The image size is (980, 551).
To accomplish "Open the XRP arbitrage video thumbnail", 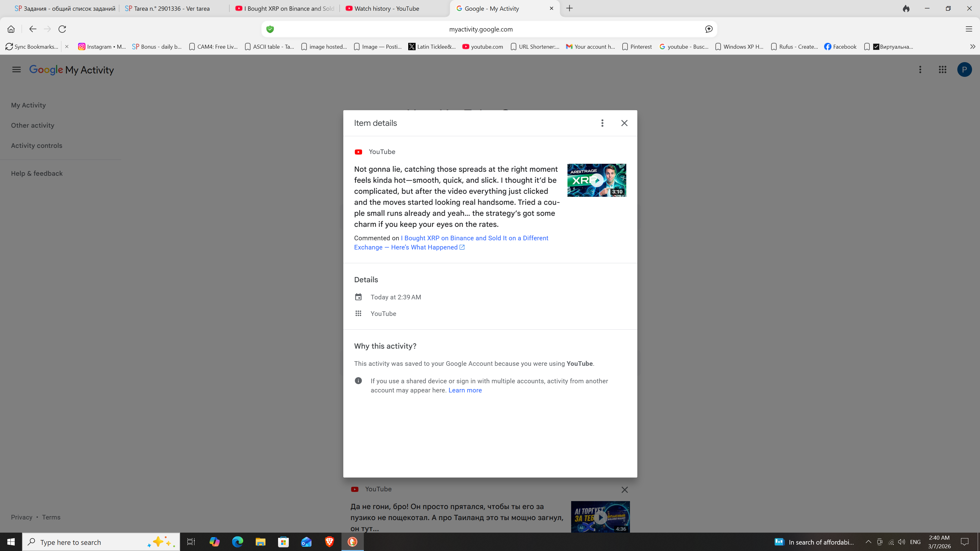I will tap(596, 180).
